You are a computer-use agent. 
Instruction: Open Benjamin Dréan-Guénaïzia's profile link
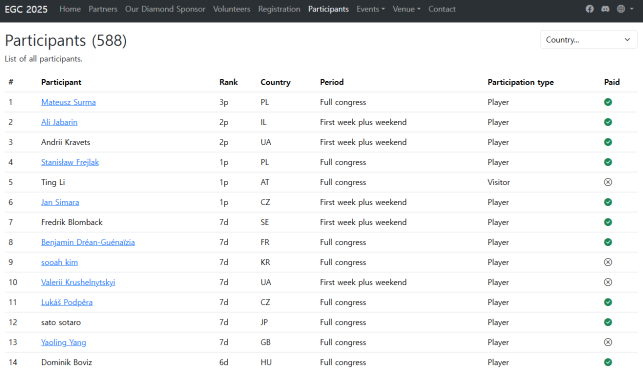click(88, 242)
